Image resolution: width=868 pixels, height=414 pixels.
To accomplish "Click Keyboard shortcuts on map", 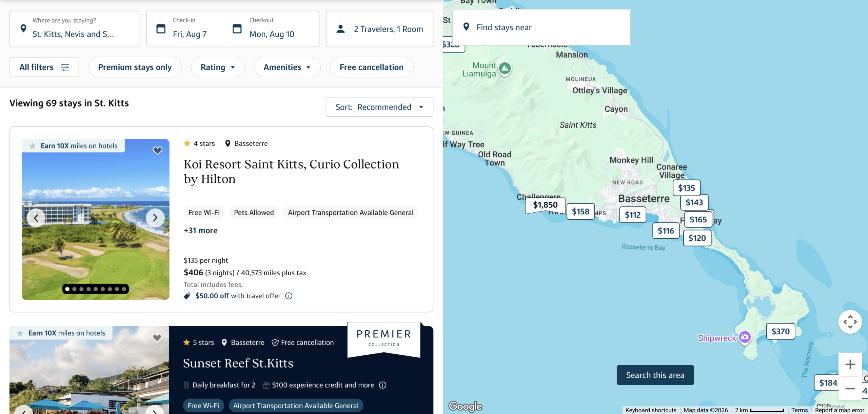I will pos(651,410).
